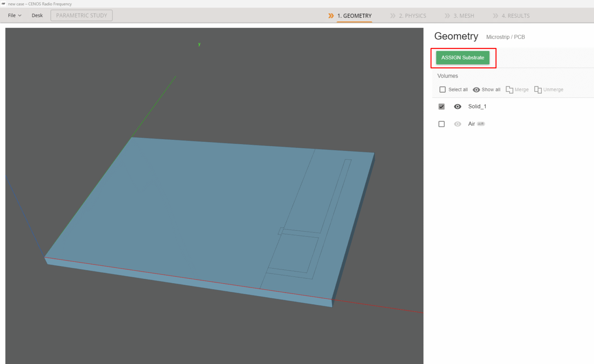Click the Merge volumes icon
The height and width of the screenshot is (364, 594).
pyautogui.click(x=510, y=90)
